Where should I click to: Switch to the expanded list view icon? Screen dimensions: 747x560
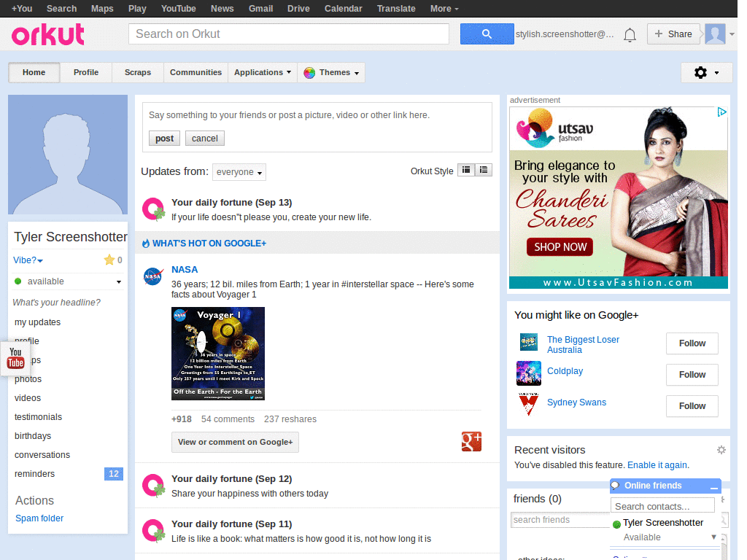(x=484, y=170)
